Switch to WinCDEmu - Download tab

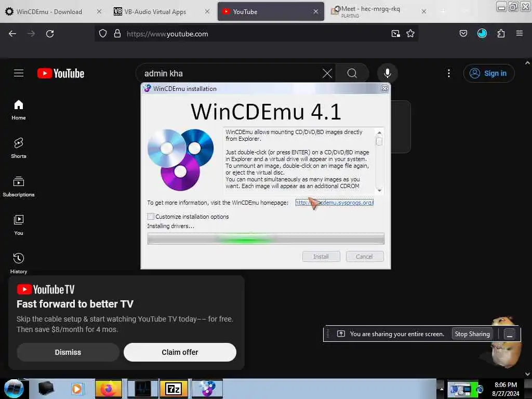pos(49,11)
